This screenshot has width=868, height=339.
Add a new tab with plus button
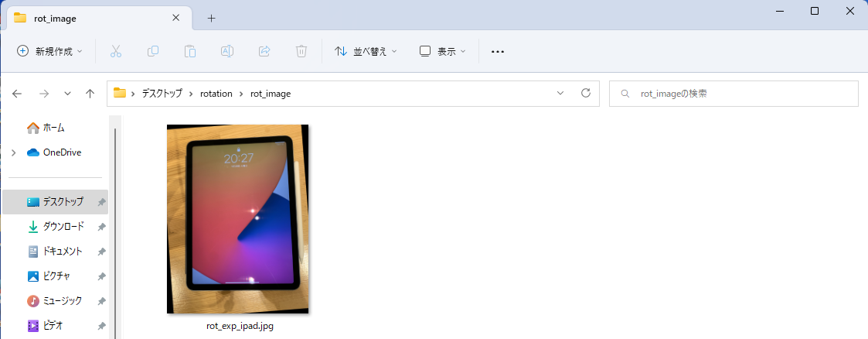(x=211, y=18)
